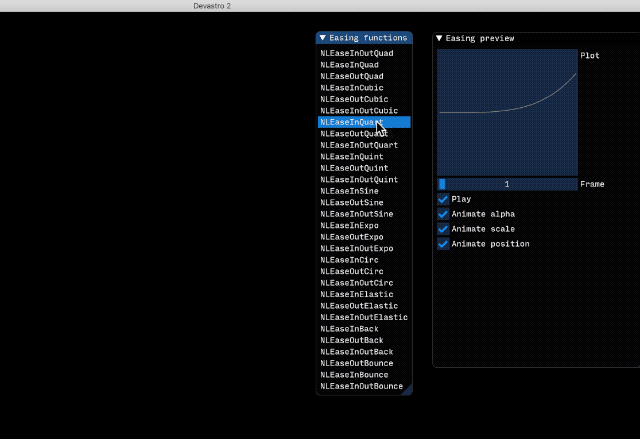Choose NLEaseOutExpo easing function
640x439 pixels.
pos(351,237)
